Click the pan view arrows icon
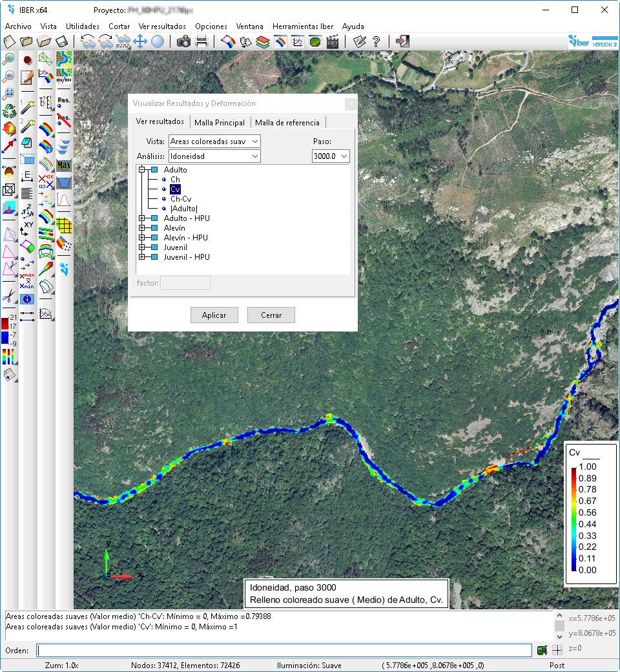Screen dimensions: 620x672 pyautogui.click(x=140, y=42)
